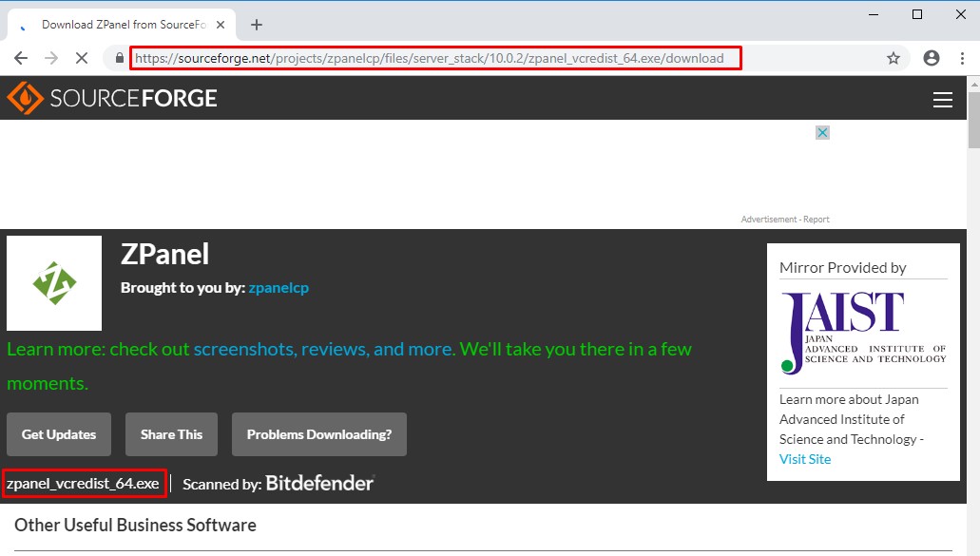980x556 pixels.
Task: Click the forward navigation arrow
Action: point(51,58)
